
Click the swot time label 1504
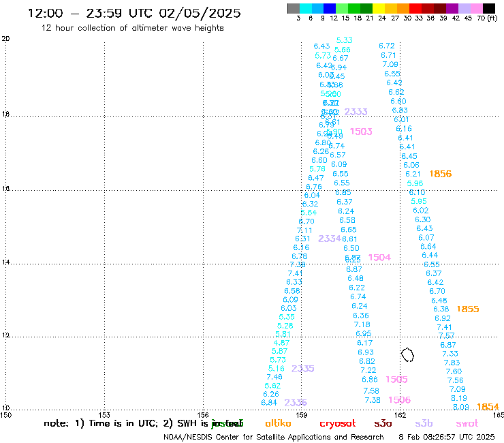coord(379,258)
